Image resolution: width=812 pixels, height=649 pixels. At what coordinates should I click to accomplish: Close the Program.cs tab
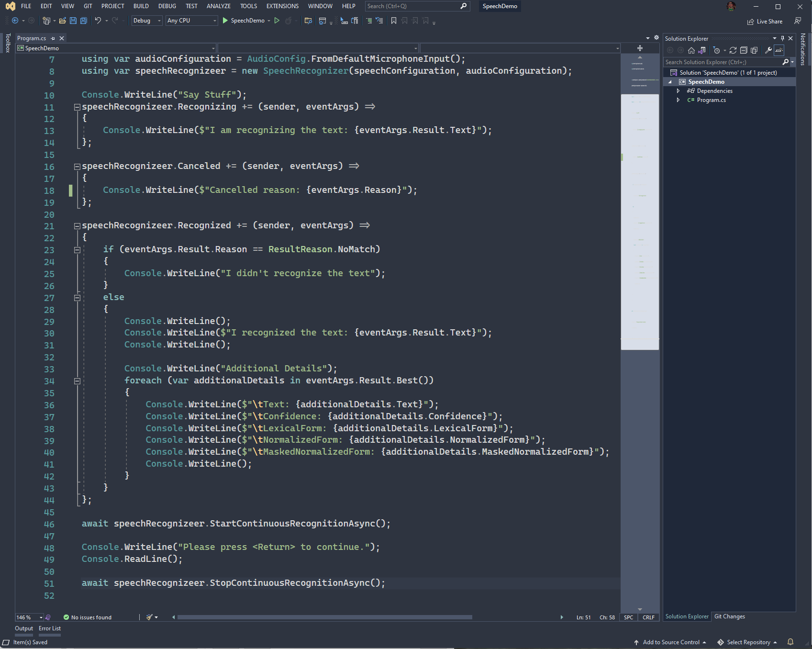(62, 38)
